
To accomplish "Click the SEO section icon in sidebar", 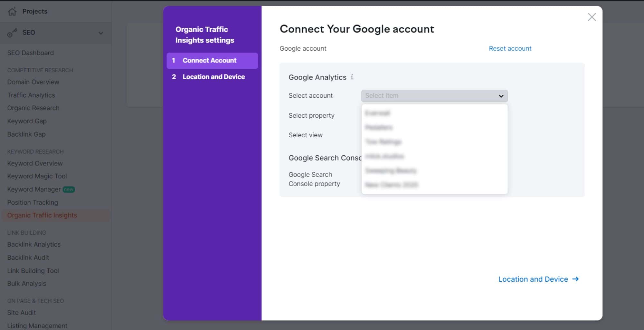I will tap(12, 33).
